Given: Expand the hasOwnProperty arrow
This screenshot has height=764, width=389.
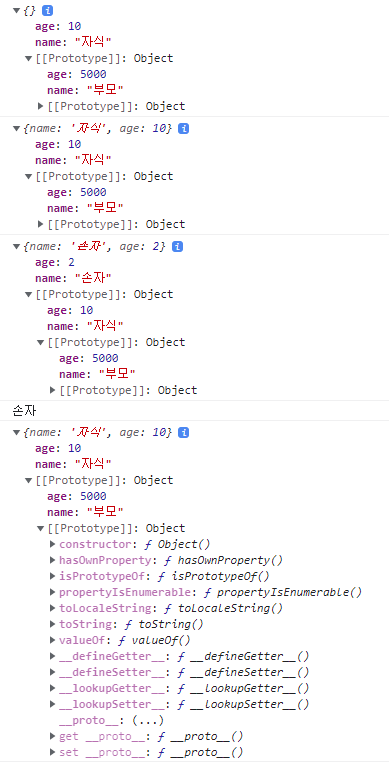Looking at the screenshot, I should click(53, 560).
